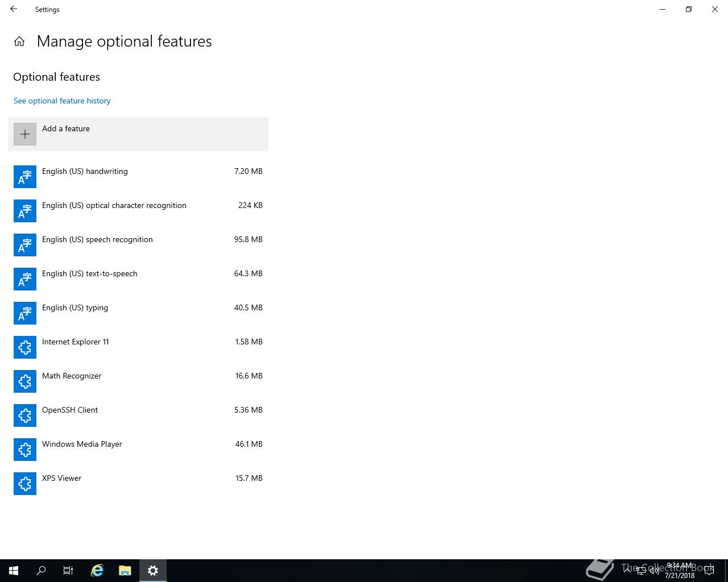Screen dimensions: 728x582
Task: Click the 5.36 MB size value
Action: point(249,410)
